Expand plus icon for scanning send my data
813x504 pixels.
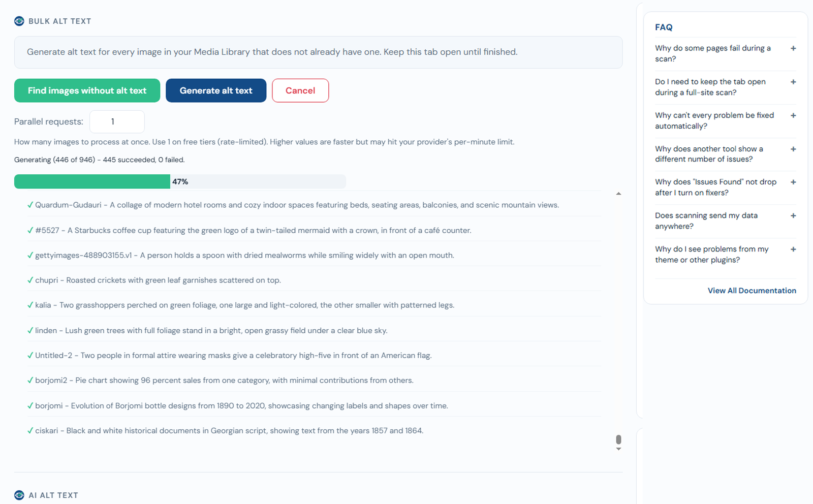793,215
